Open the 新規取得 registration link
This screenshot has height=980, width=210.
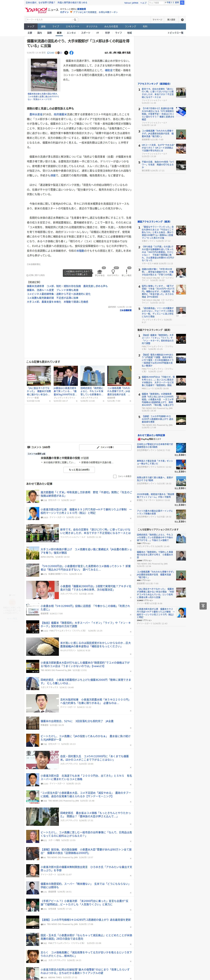coord(82,9)
